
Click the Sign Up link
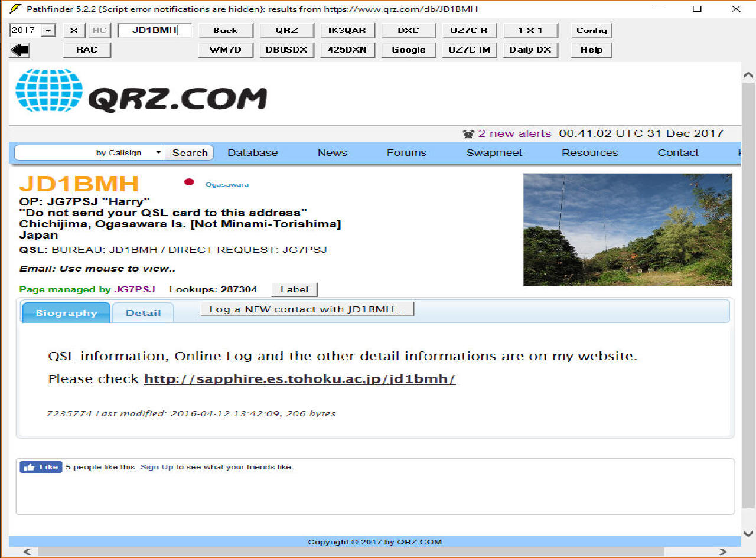click(x=157, y=467)
